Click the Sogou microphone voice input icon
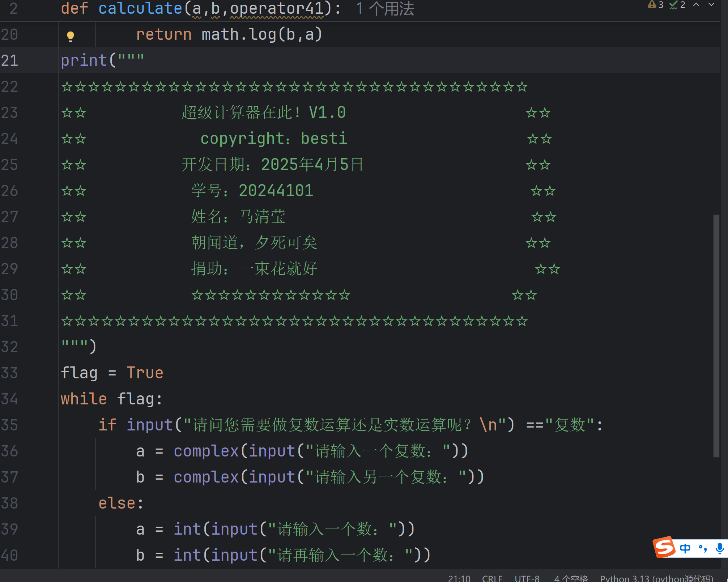728x582 pixels. click(719, 549)
